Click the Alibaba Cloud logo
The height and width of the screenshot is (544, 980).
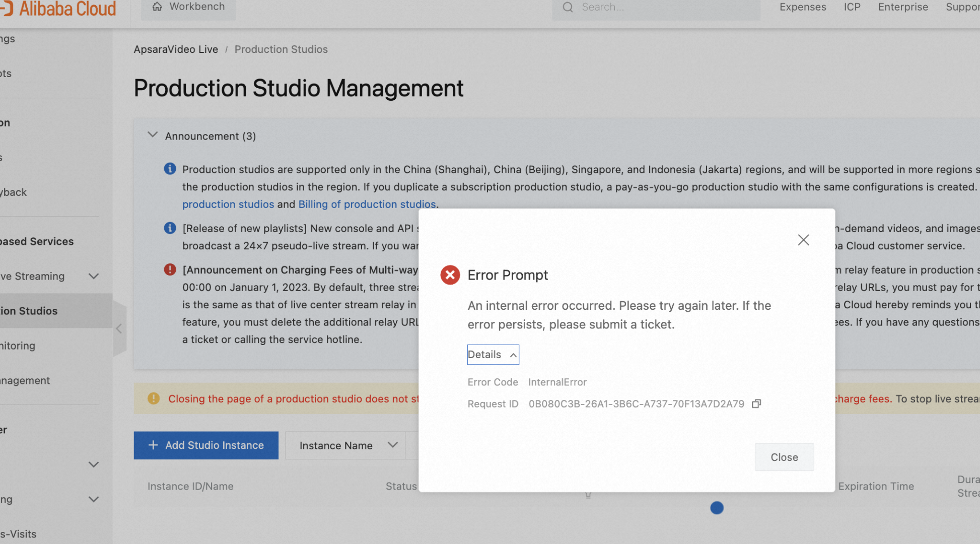[x=58, y=9]
